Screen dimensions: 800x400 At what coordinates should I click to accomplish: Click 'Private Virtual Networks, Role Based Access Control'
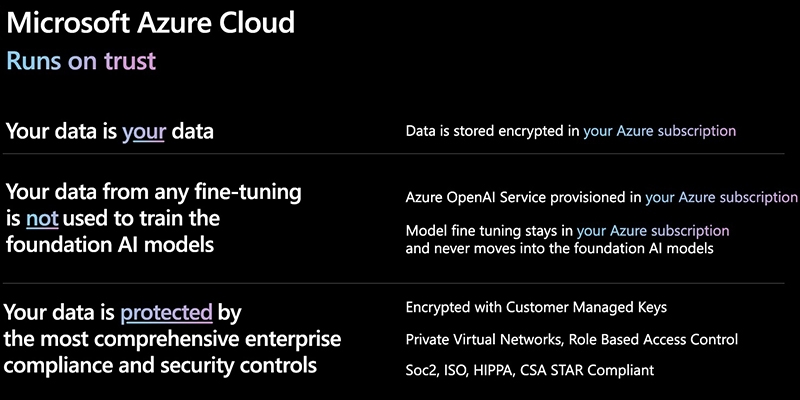tap(571, 339)
